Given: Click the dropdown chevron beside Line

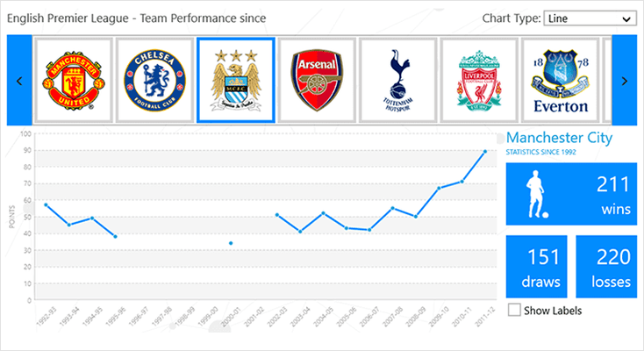Looking at the screenshot, I should click(x=626, y=19).
